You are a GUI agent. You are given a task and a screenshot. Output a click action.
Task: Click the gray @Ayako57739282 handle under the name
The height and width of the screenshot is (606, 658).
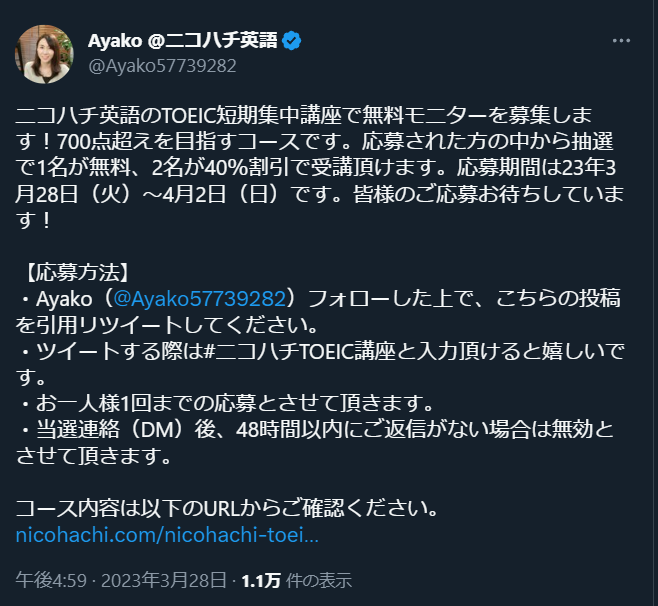click(163, 66)
